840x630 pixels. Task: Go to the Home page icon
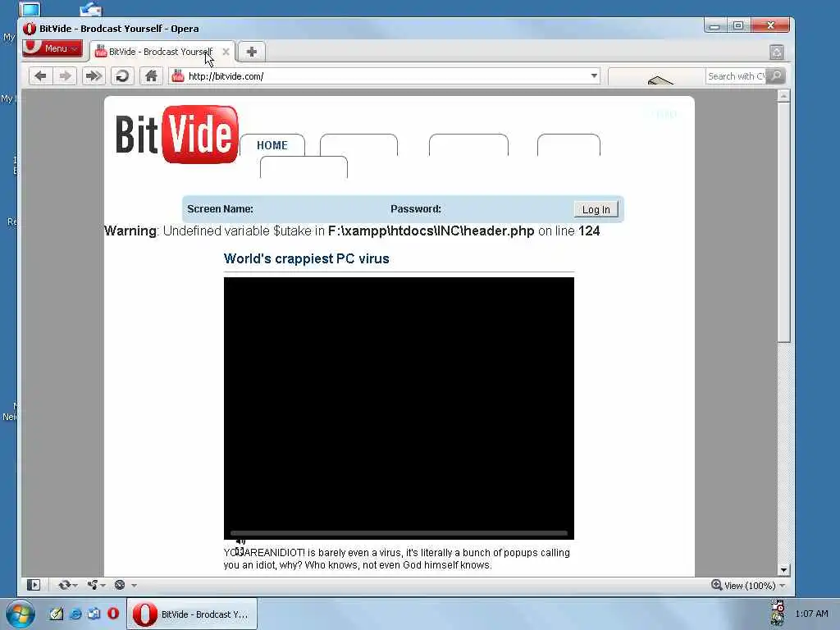coord(151,76)
